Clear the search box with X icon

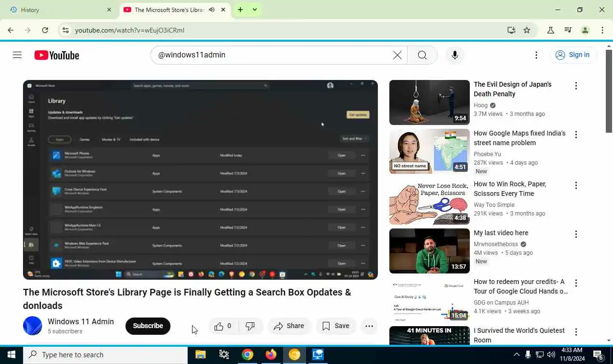click(x=397, y=55)
